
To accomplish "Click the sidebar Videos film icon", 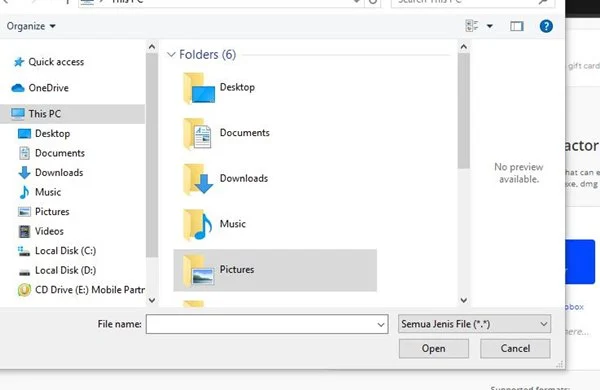I will tap(24, 231).
